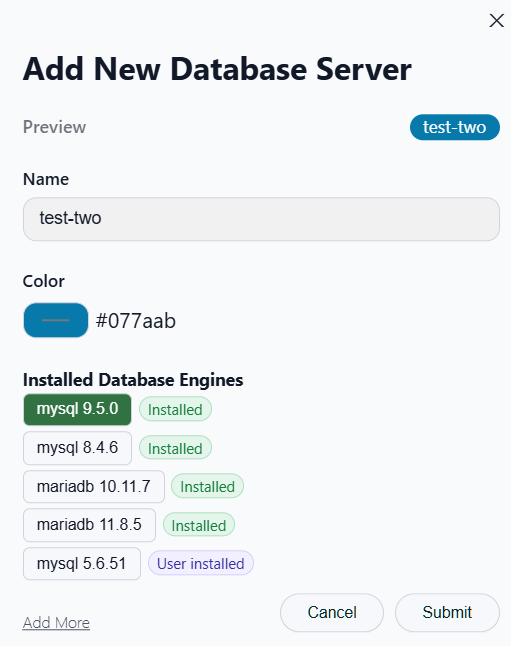Click the Installed badge next to mysql 9.5.0

(x=175, y=410)
